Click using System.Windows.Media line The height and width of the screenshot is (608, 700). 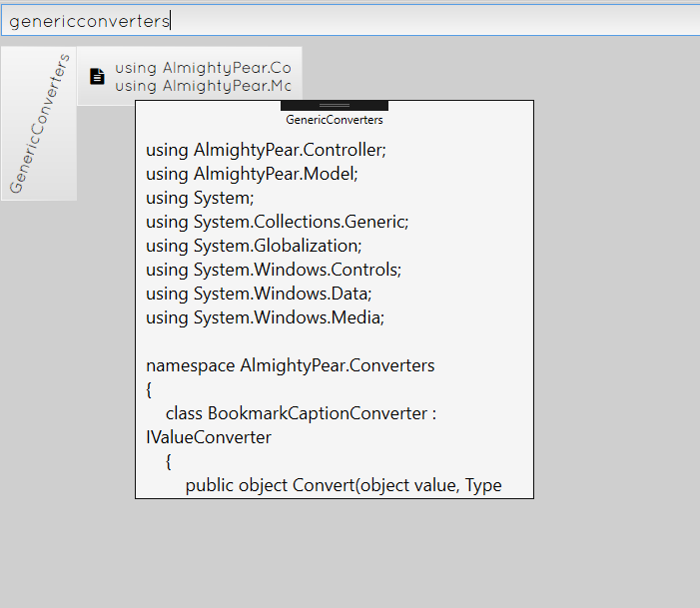(x=266, y=317)
